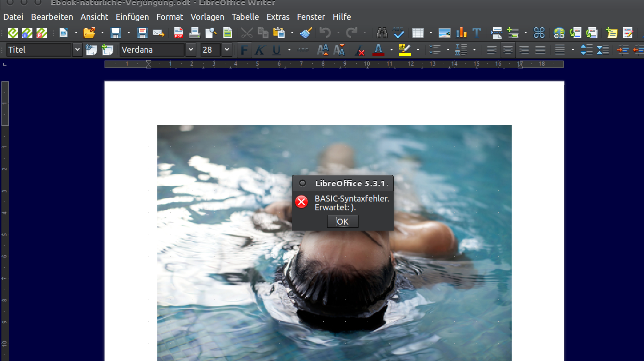Export directly as PDF
This screenshot has height=361, width=644.
179,33
